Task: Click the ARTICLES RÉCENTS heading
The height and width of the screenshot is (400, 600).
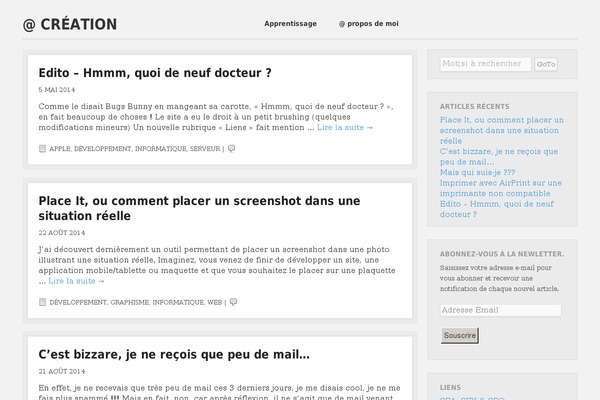Action: click(474, 106)
